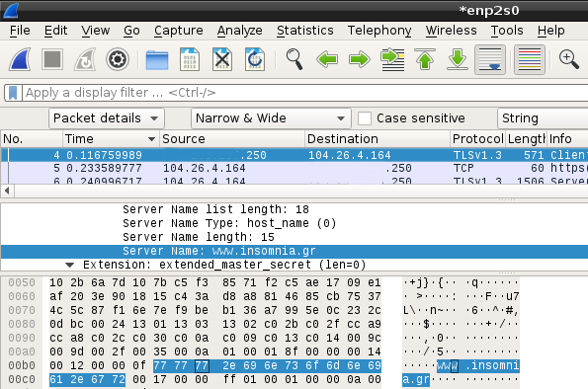Screen dimensions: 588x389
Task: Sort packets by Info column
Action: [x=567, y=139]
